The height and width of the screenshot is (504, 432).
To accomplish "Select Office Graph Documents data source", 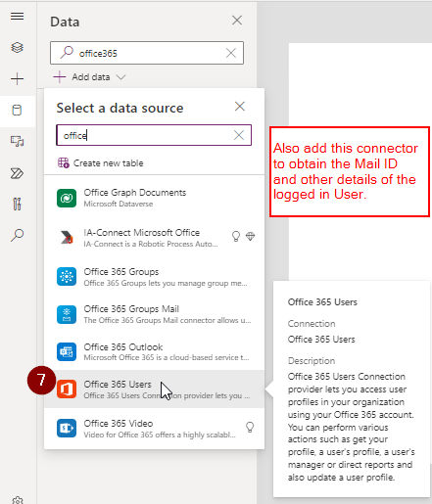I will click(x=154, y=198).
